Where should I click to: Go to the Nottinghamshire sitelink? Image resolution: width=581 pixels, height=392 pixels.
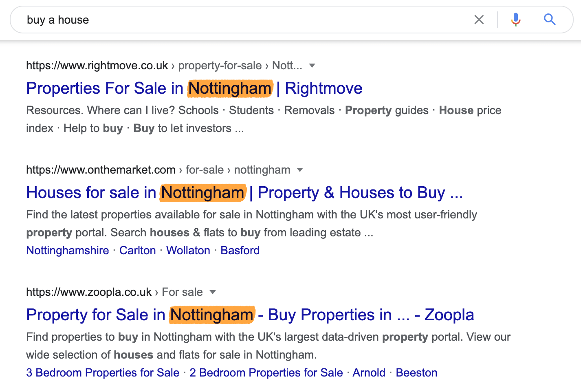tap(68, 251)
